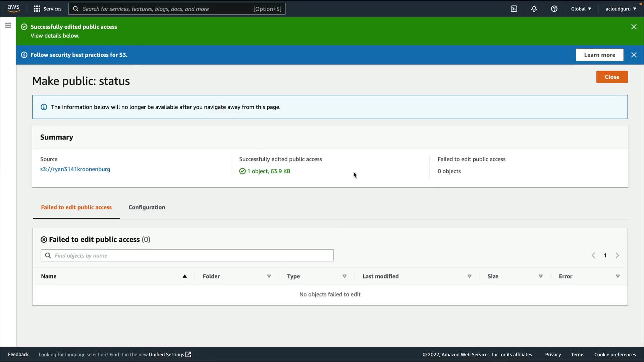This screenshot has height=362, width=644.
Task: Select the Failed to edit public access tab
Action: coord(76,207)
